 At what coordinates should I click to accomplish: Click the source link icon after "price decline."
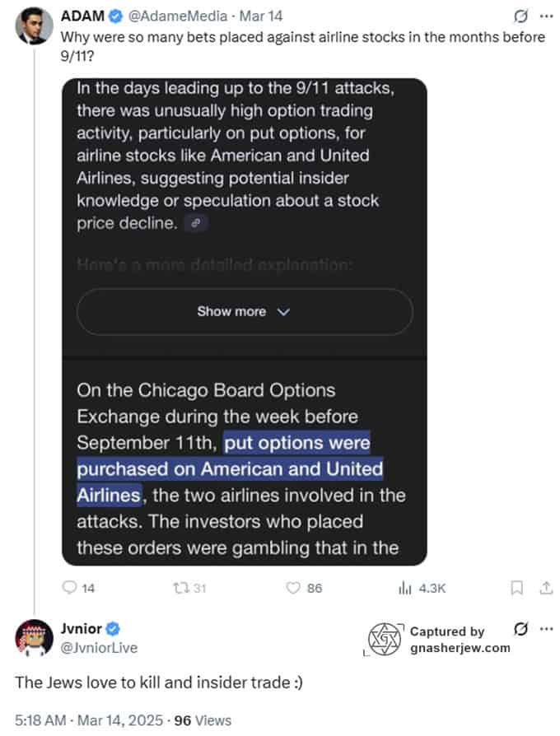(195, 223)
